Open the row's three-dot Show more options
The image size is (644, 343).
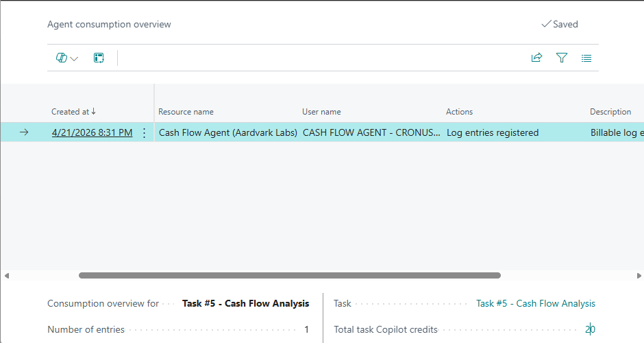click(x=144, y=133)
